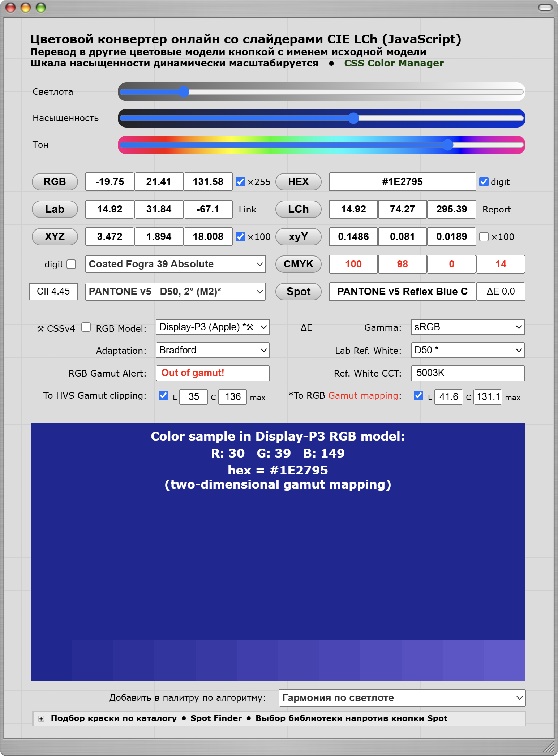Click the LCh conversion button
The height and width of the screenshot is (756, 558).
click(x=298, y=209)
